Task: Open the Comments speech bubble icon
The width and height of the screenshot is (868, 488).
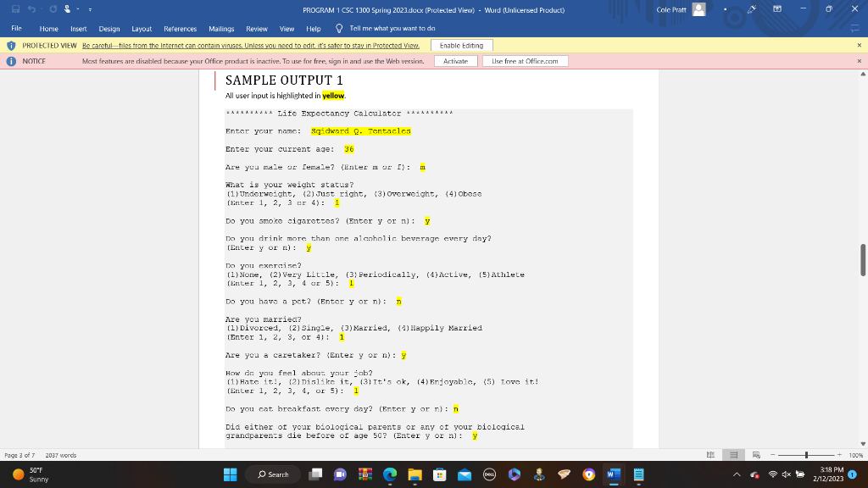Action: (x=854, y=28)
